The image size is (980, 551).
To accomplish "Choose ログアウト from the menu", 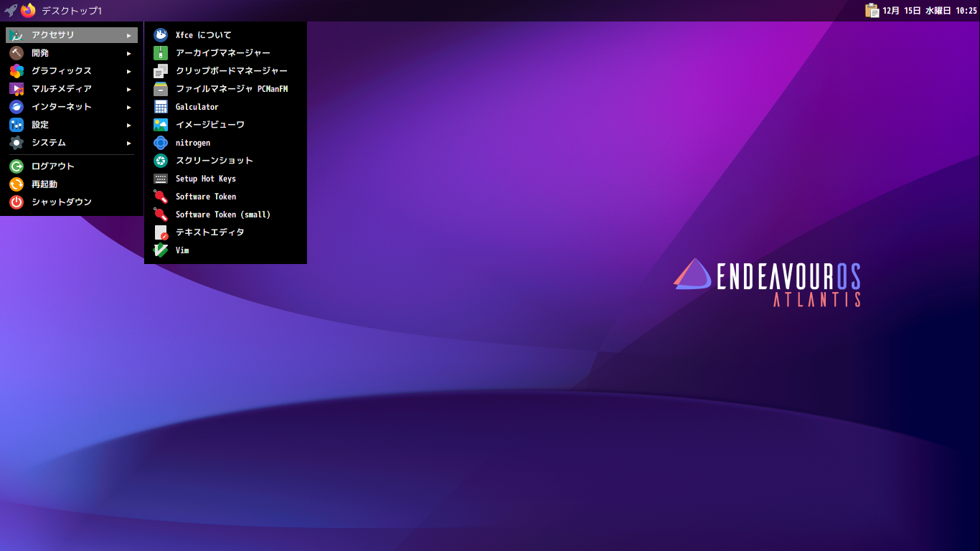I will point(72,166).
